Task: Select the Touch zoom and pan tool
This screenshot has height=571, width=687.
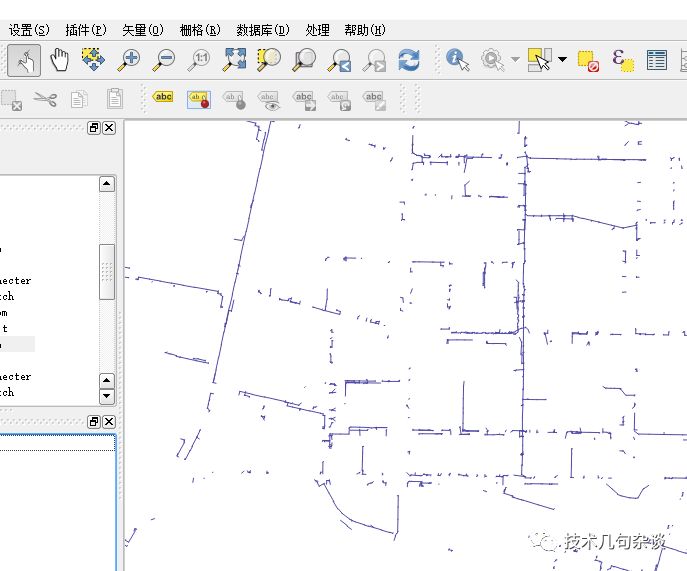Action: [24, 60]
